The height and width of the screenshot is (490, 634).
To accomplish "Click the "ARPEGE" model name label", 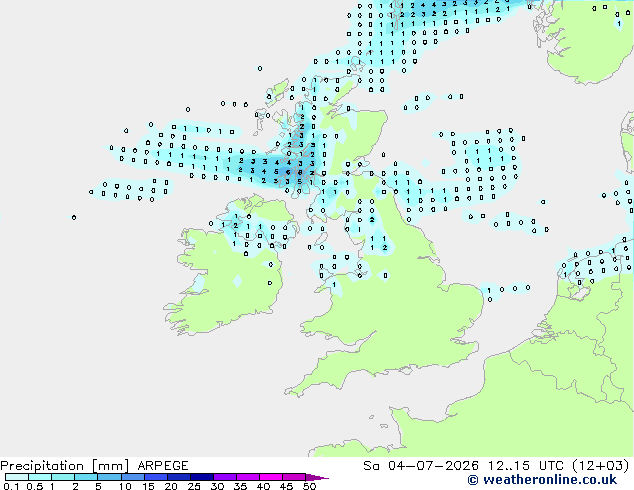I will point(163,466).
